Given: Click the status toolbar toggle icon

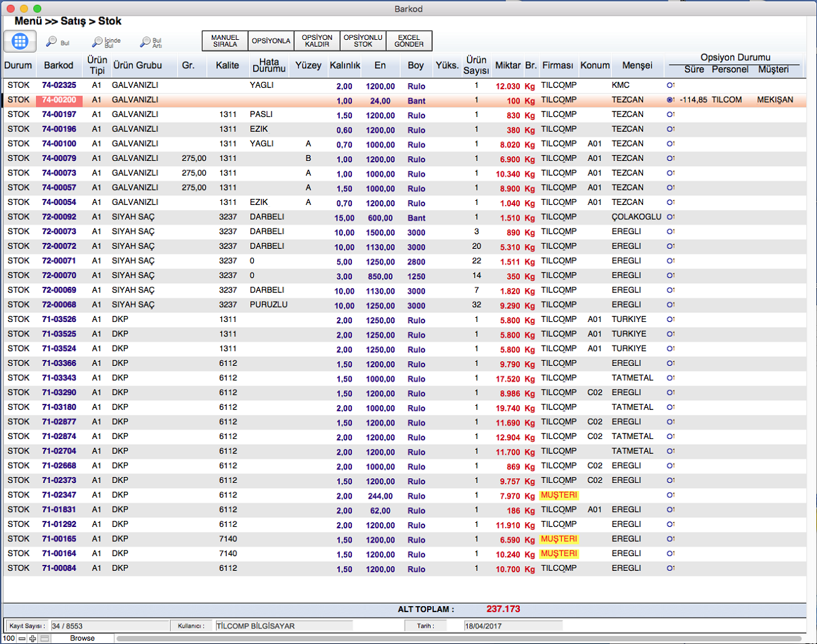Looking at the screenshot, I should [x=44, y=639].
